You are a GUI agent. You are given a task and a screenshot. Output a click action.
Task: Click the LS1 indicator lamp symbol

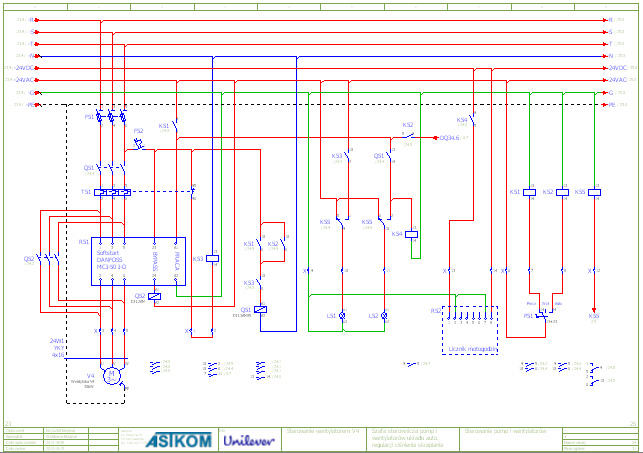[x=342, y=316]
